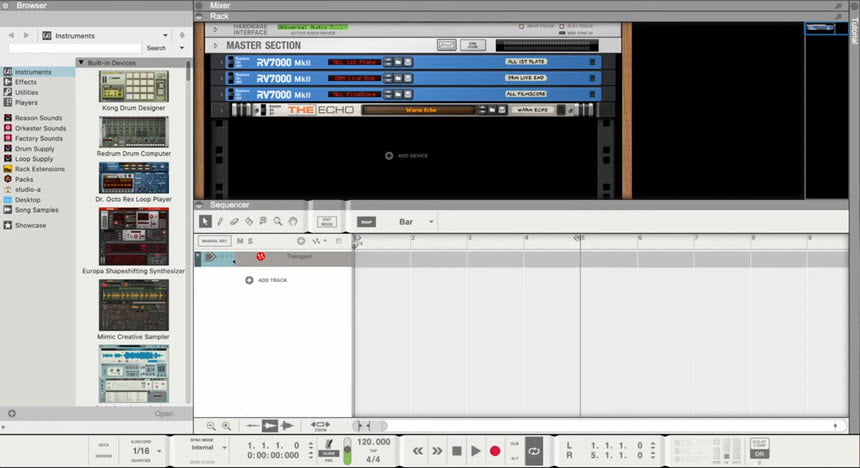Viewport: 860px width, 468px height.
Task: Toggle record enable on Transport track
Action: click(x=261, y=256)
